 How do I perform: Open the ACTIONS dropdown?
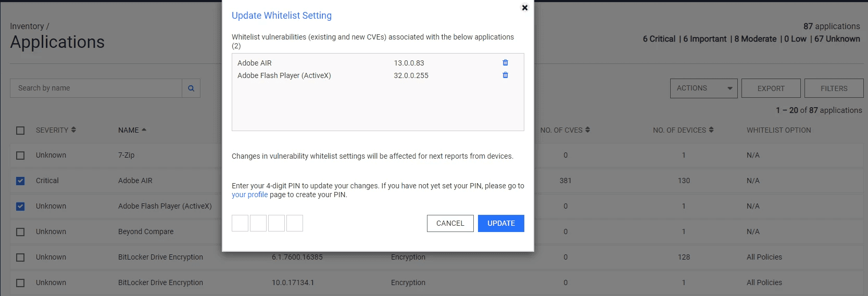tap(703, 88)
